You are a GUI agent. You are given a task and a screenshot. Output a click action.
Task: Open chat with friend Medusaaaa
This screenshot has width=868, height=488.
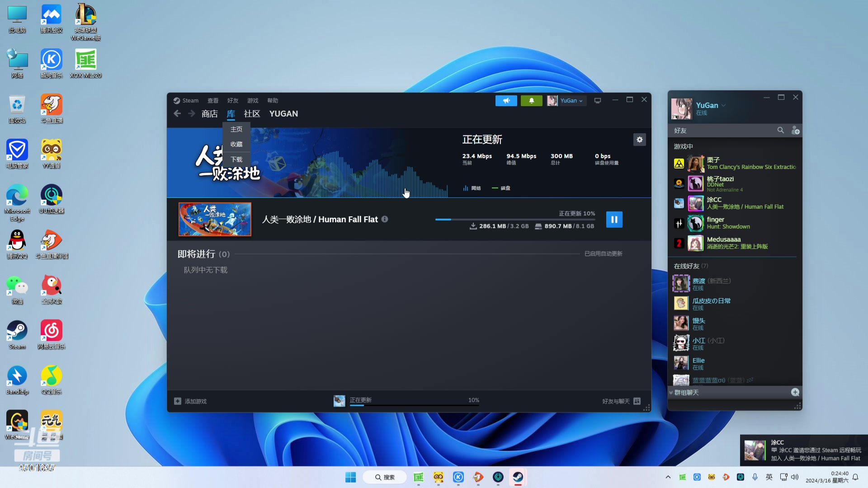pos(735,243)
